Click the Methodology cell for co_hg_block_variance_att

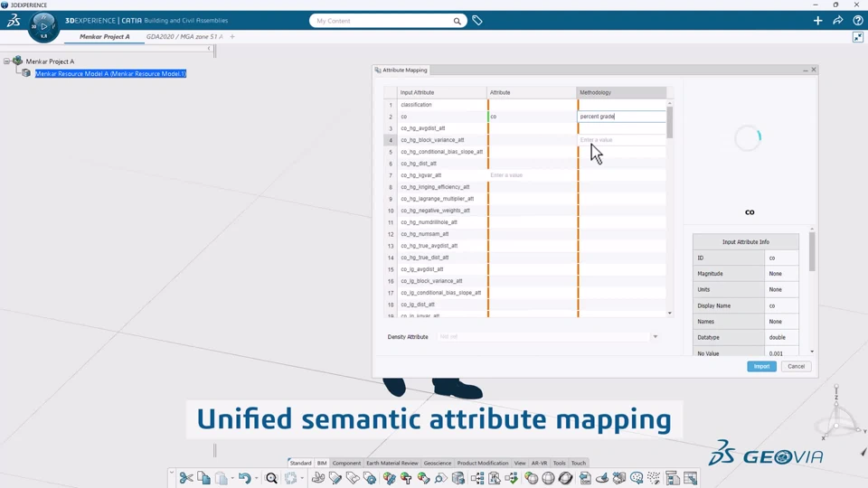click(x=622, y=140)
